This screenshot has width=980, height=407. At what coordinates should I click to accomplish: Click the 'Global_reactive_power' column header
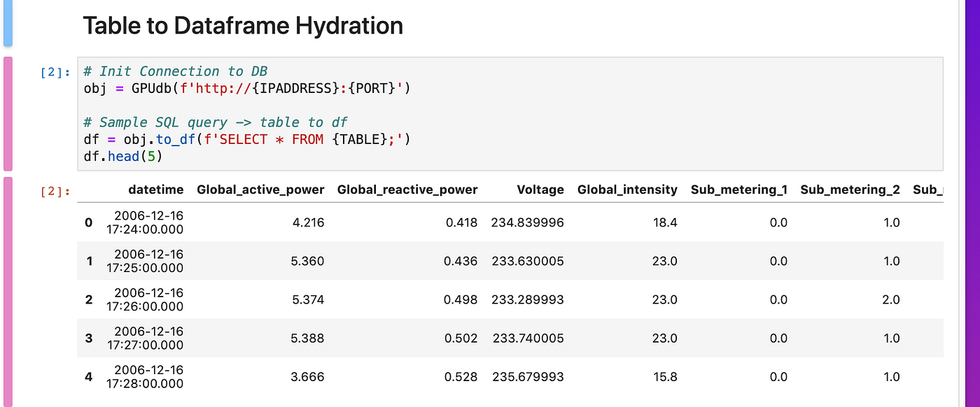(x=407, y=190)
